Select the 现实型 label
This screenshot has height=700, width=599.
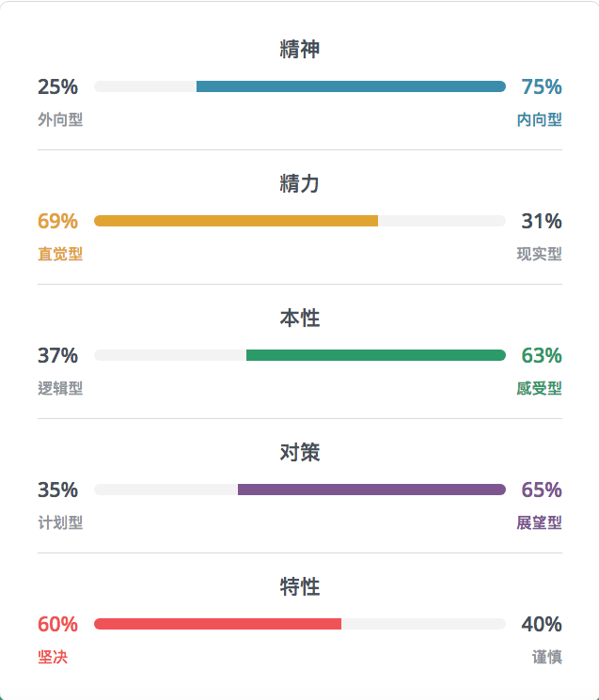click(539, 254)
